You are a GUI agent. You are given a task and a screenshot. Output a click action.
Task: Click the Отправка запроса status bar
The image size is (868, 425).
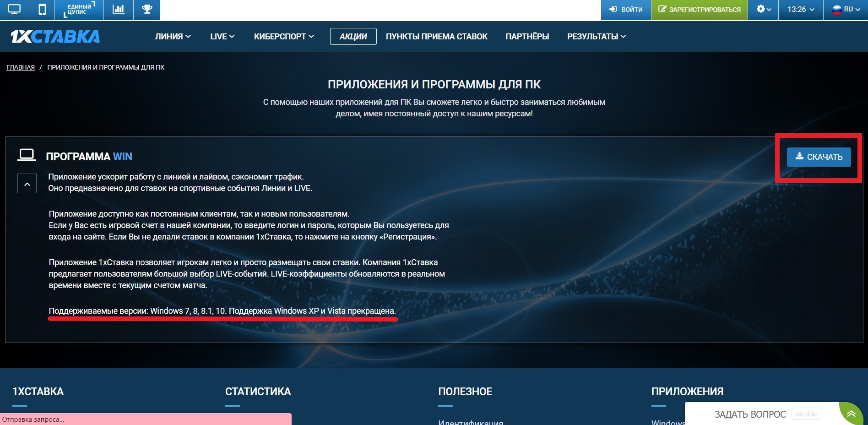pyautogui.click(x=146, y=419)
